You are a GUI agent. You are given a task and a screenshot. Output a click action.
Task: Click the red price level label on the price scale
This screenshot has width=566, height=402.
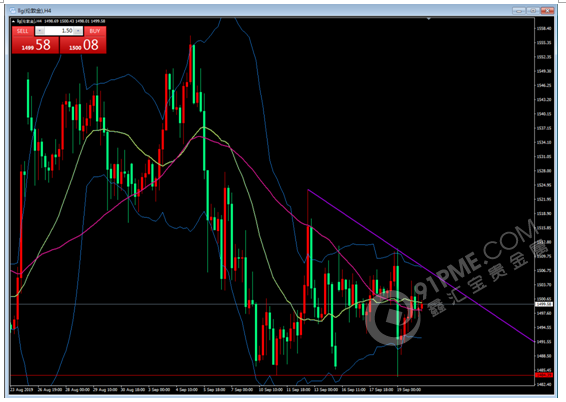(x=544, y=375)
